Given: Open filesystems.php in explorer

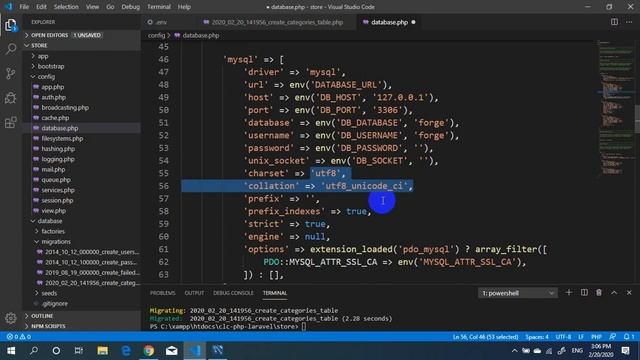Looking at the screenshot, I should coord(62,138).
